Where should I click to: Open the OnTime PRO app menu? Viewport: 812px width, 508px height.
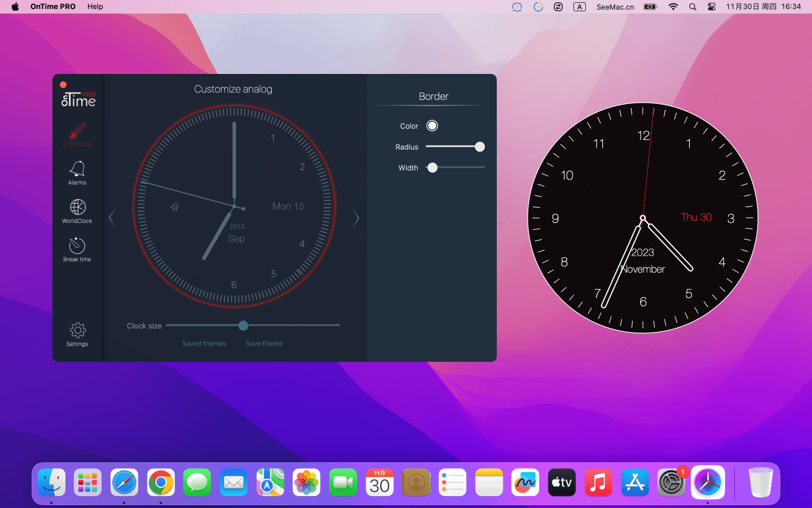point(53,7)
